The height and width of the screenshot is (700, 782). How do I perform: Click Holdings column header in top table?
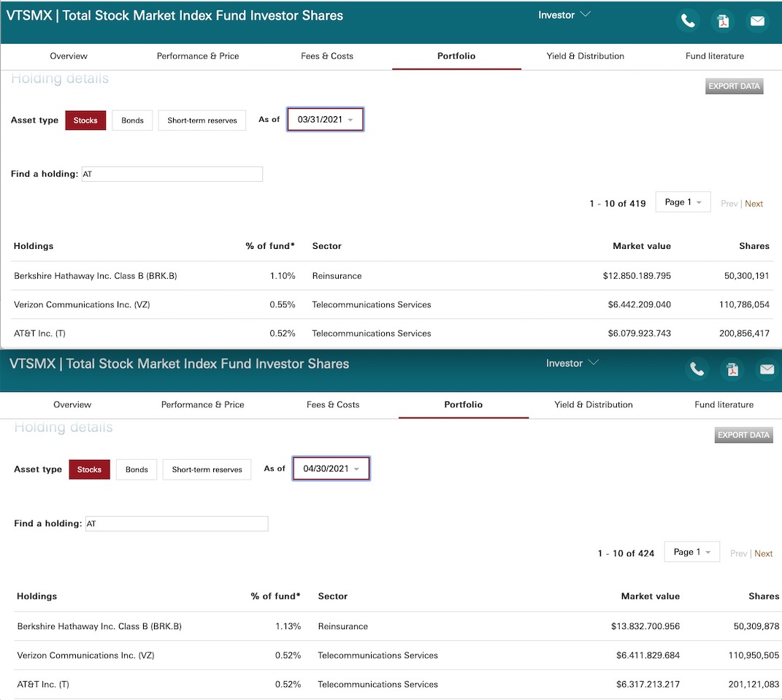34,246
